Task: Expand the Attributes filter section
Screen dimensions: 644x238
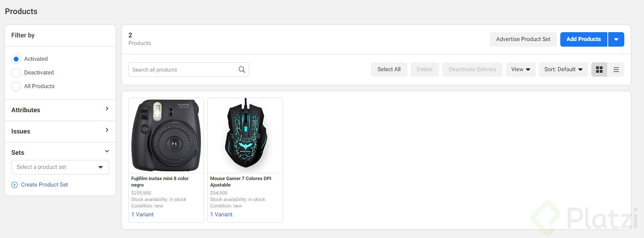Action: pyautogui.click(x=60, y=110)
